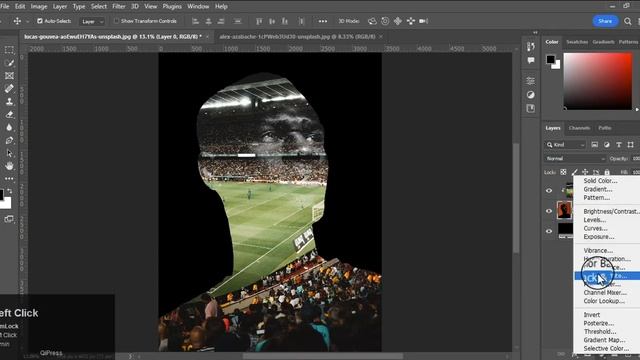Screen dimensions: 640x360
Task: Switch to the Swatches tab
Action: point(577,42)
